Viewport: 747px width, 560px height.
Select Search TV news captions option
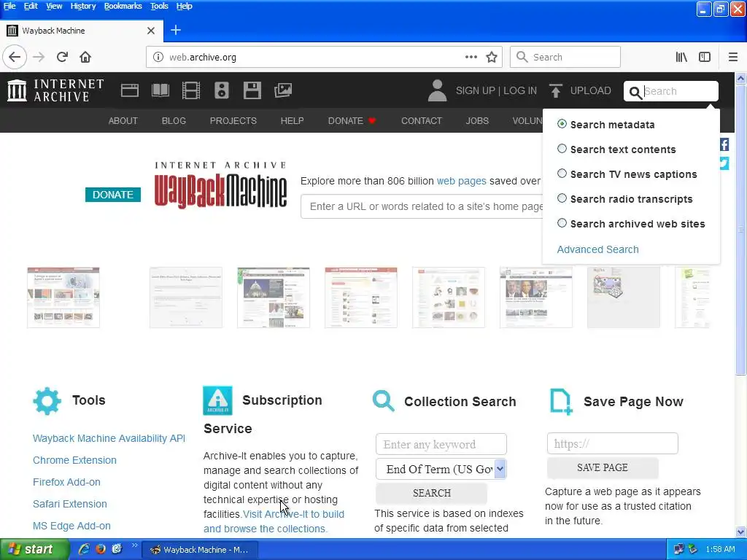pyautogui.click(x=562, y=174)
